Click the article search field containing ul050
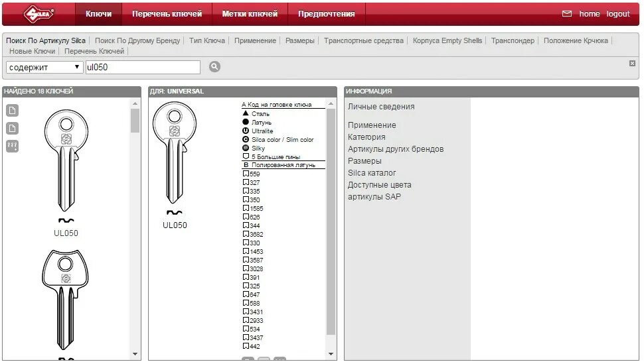The height and width of the screenshot is (362, 644). [x=143, y=67]
